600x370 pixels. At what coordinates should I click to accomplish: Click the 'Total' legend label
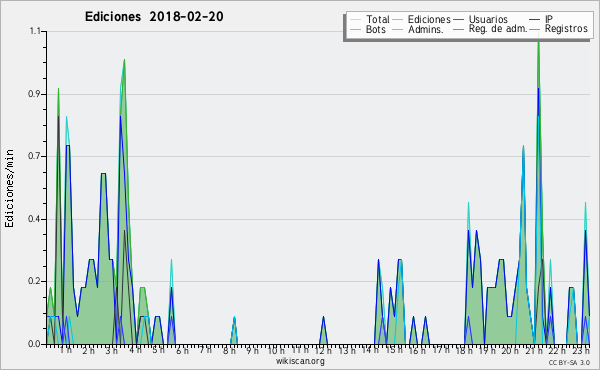[377, 19]
